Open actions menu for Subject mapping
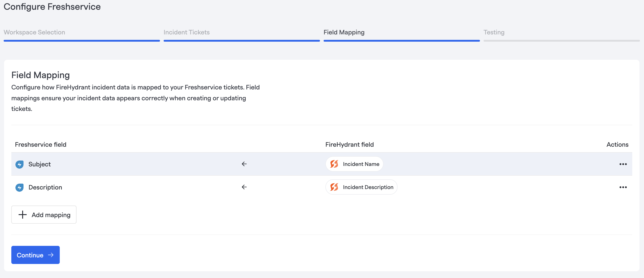 623,164
